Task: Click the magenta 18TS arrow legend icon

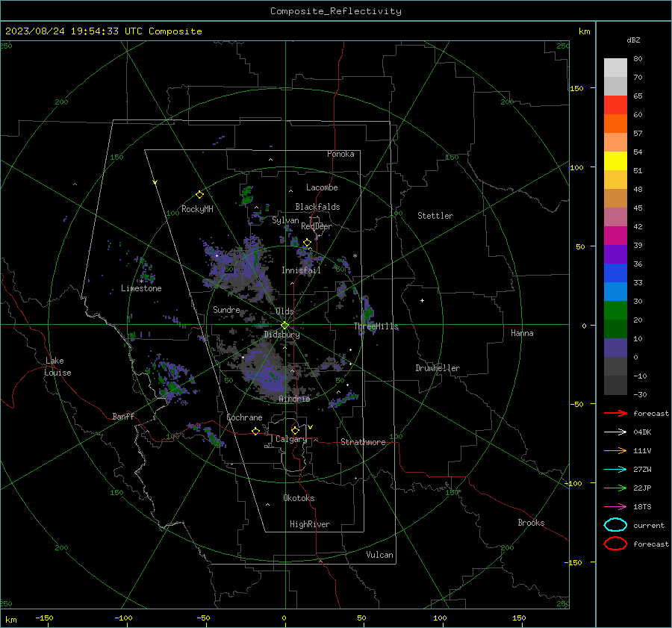Action: 615,507
